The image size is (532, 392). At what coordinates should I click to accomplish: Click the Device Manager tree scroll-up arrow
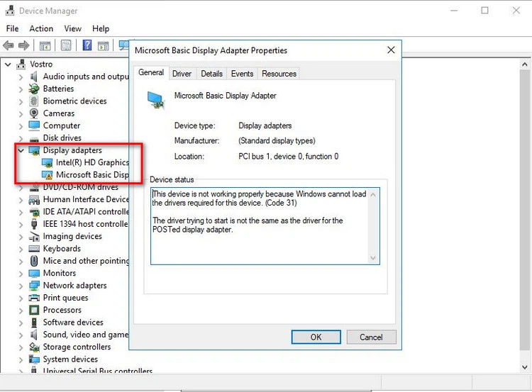click(524, 65)
